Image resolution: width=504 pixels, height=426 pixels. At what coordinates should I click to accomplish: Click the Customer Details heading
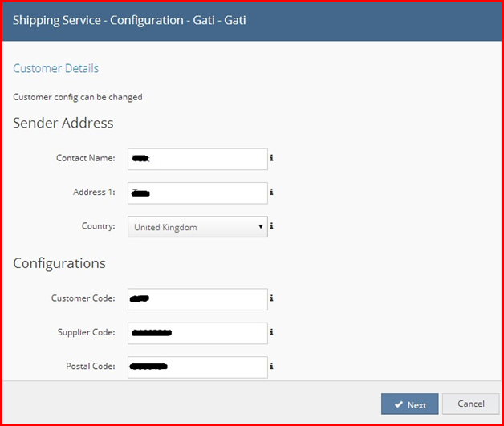click(x=56, y=68)
